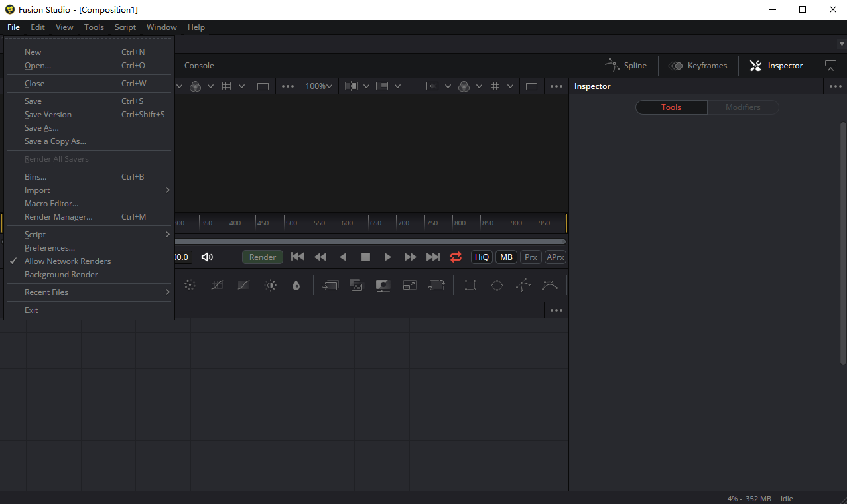847x504 pixels.
Task: Open the Console panel
Action: click(x=199, y=66)
